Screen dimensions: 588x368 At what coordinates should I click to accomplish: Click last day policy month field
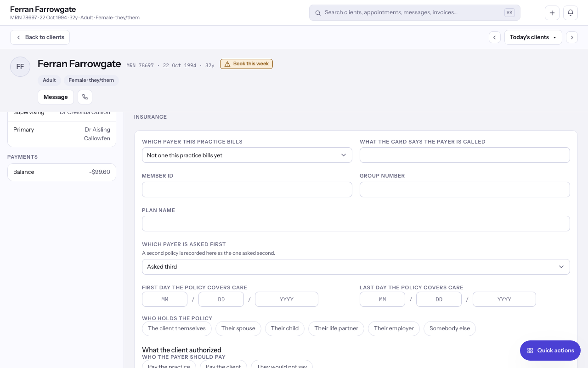click(382, 299)
